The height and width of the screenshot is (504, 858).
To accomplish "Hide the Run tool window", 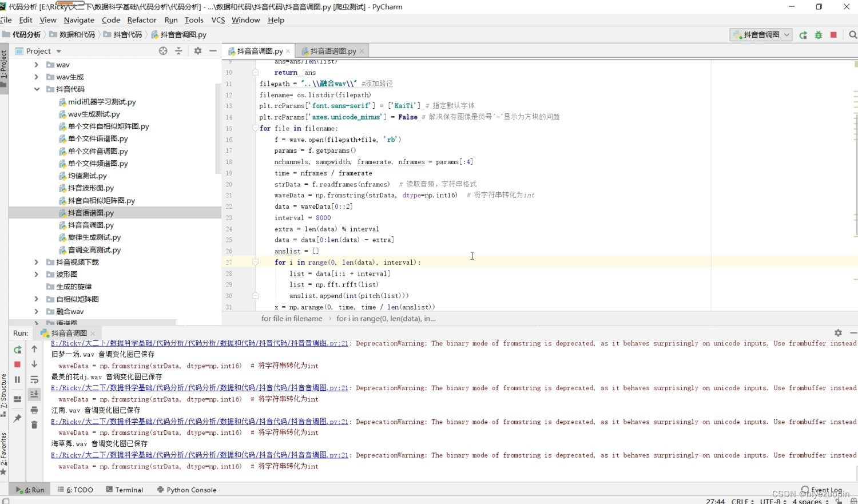I will 853,333.
